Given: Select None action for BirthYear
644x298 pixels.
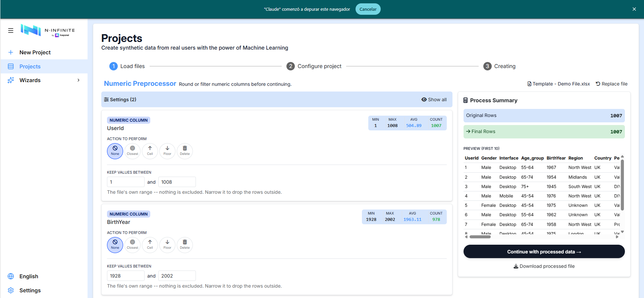Looking at the screenshot, I should [x=115, y=245].
